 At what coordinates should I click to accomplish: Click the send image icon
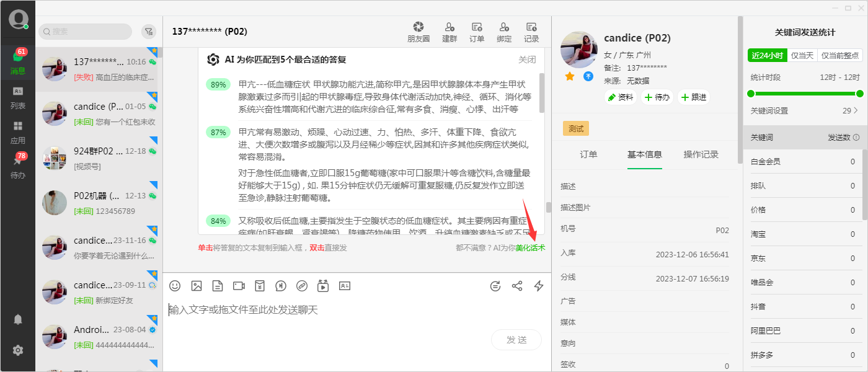point(197,286)
